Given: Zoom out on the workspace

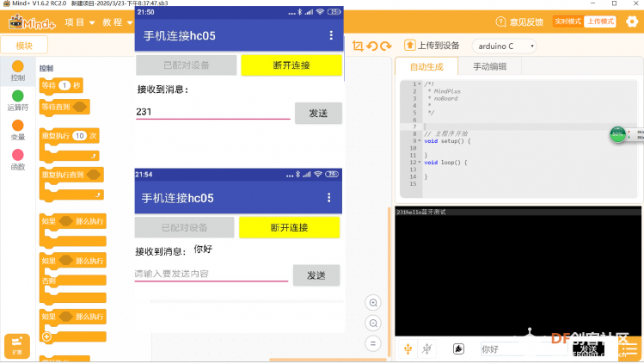Looking at the screenshot, I should point(373,324).
